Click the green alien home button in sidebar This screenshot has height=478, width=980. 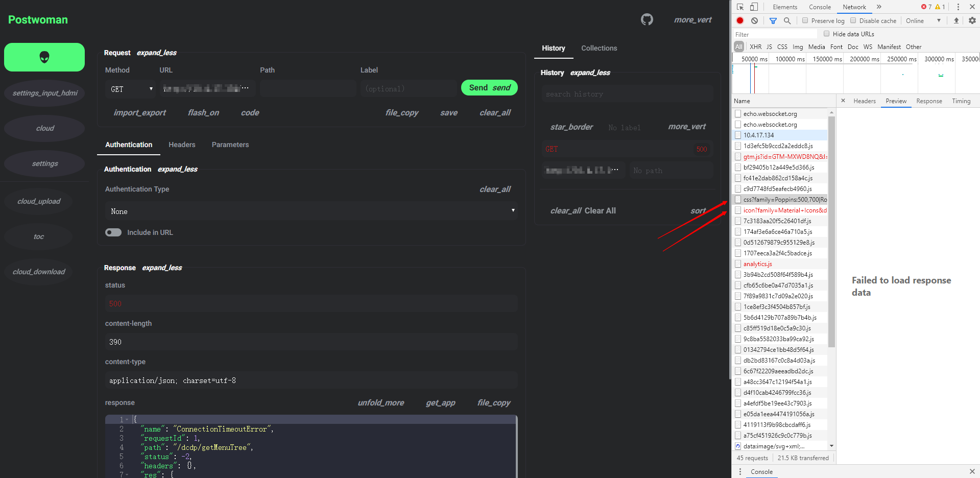tap(44, 57)
